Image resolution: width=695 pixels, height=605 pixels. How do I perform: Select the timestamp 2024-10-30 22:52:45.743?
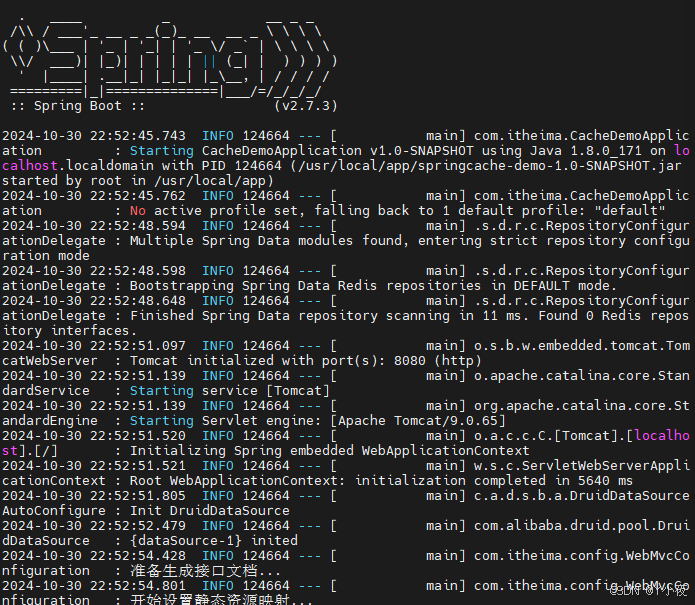94,136
